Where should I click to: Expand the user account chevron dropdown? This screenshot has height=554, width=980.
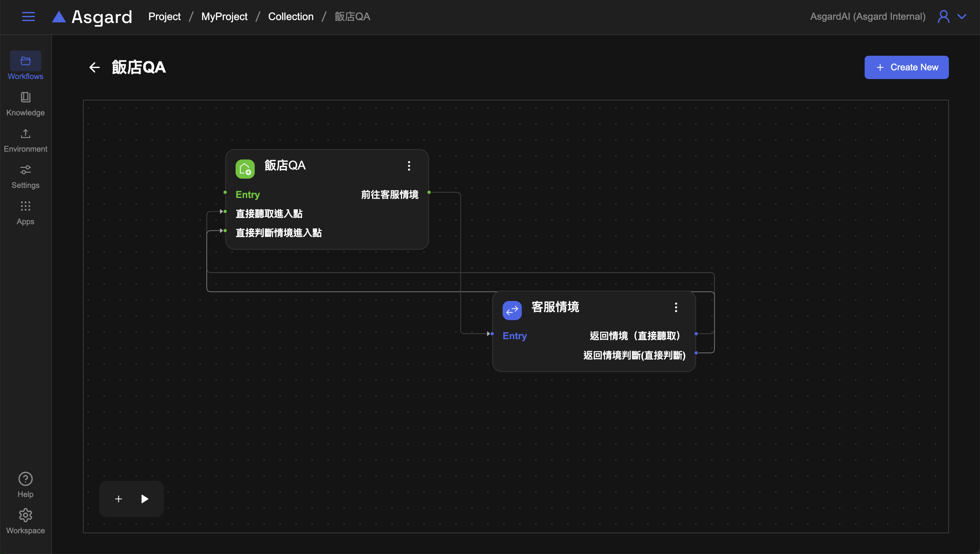click(962, 17)
